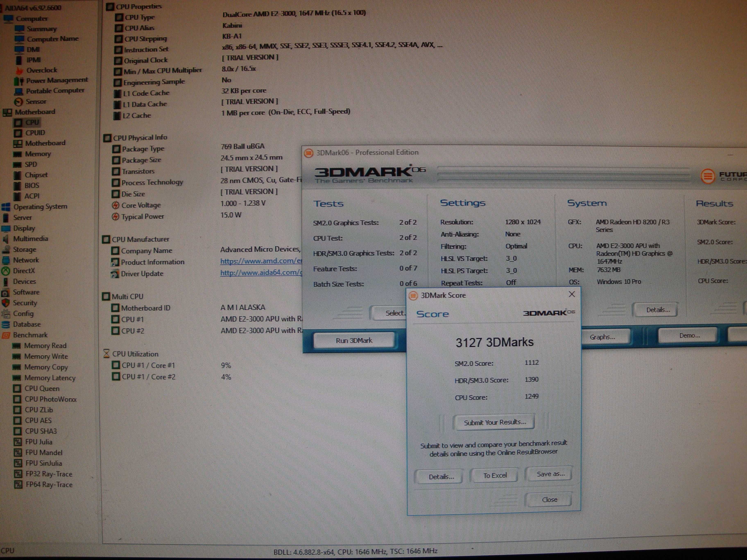Screen dimensions: 747x560
Task: Open CPU AES benchmark icon
Action: coord(17,421)
